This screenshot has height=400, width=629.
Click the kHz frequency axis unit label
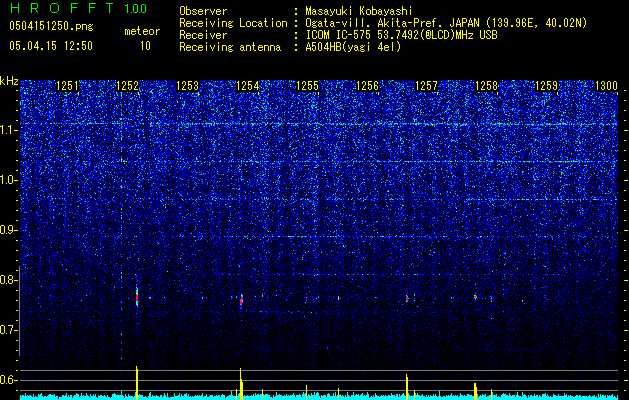pyautogui.click(x=9, y=81)
